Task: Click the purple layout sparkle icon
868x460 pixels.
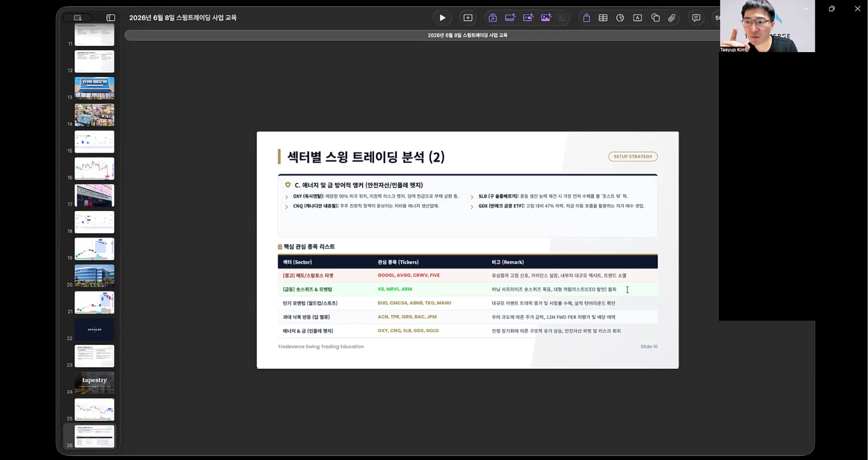Action: (x=510, y=18)
